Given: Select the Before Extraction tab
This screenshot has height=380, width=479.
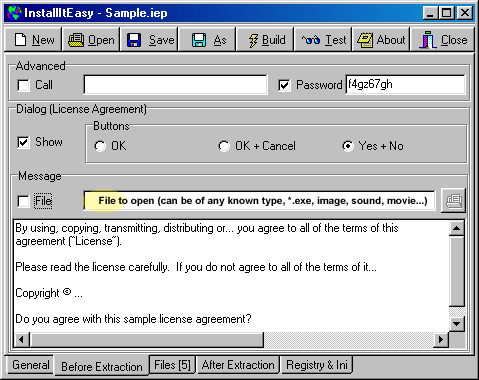Looking at the screenshot, I should 102,366.
